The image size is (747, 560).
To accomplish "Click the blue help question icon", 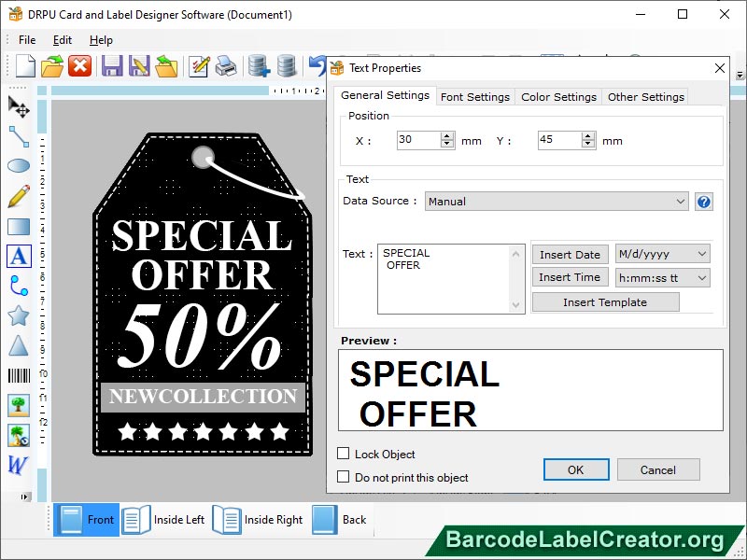I will pos(704,202).
